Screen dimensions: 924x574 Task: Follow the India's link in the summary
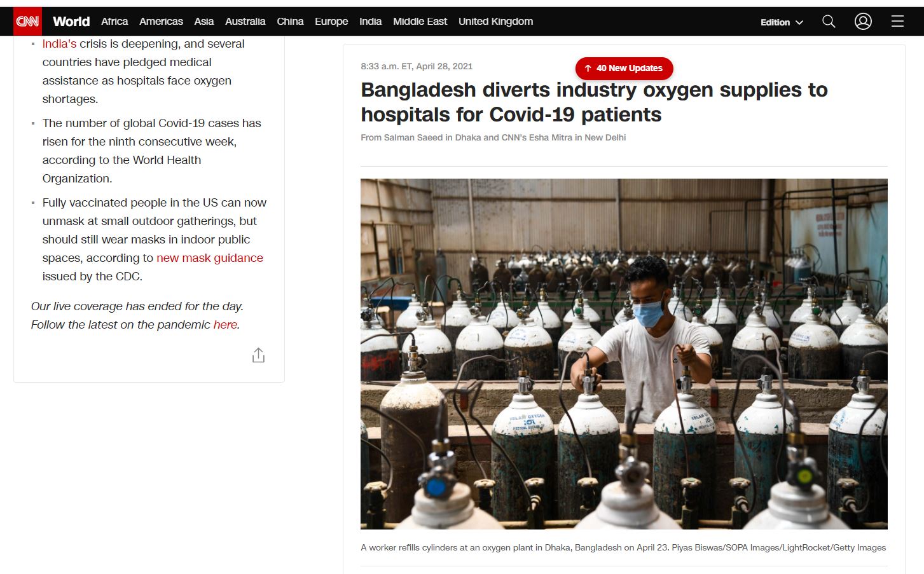(x=59, y=44)
